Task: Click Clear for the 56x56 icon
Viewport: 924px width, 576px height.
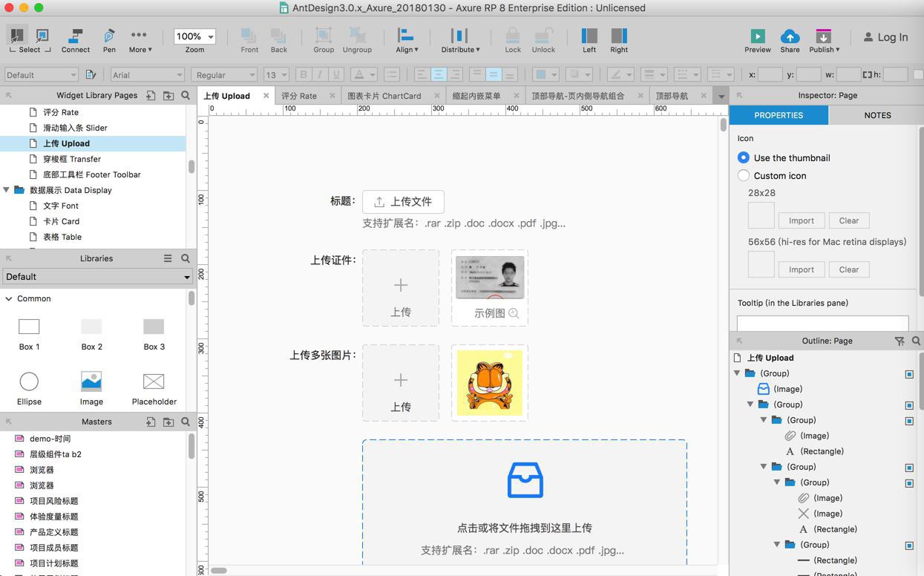Action: click(848, 269)
